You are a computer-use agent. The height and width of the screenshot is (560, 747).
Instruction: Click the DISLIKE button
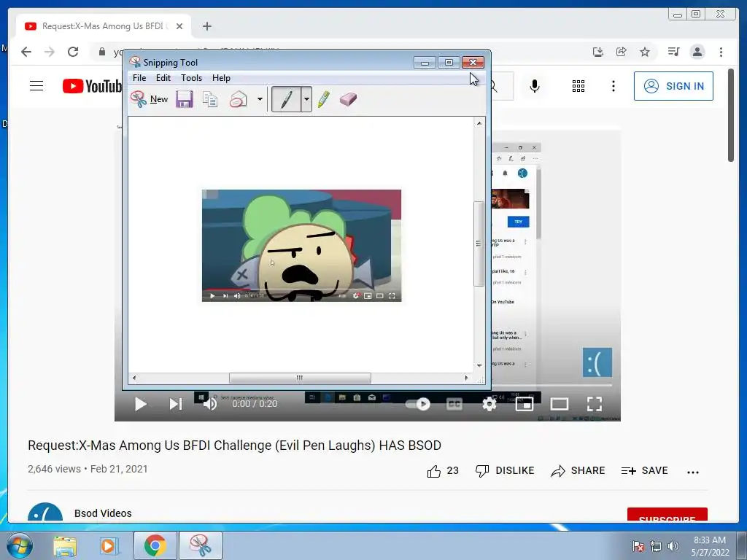pyautogui.click(x=505, y=470)
